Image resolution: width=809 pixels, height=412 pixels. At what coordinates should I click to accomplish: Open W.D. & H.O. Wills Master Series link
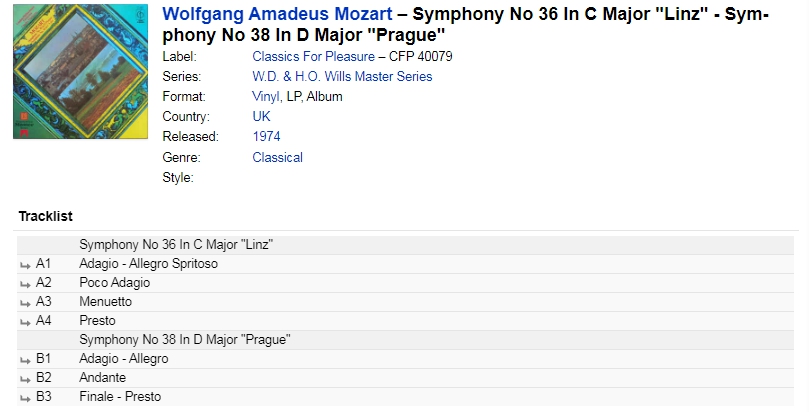342,76
